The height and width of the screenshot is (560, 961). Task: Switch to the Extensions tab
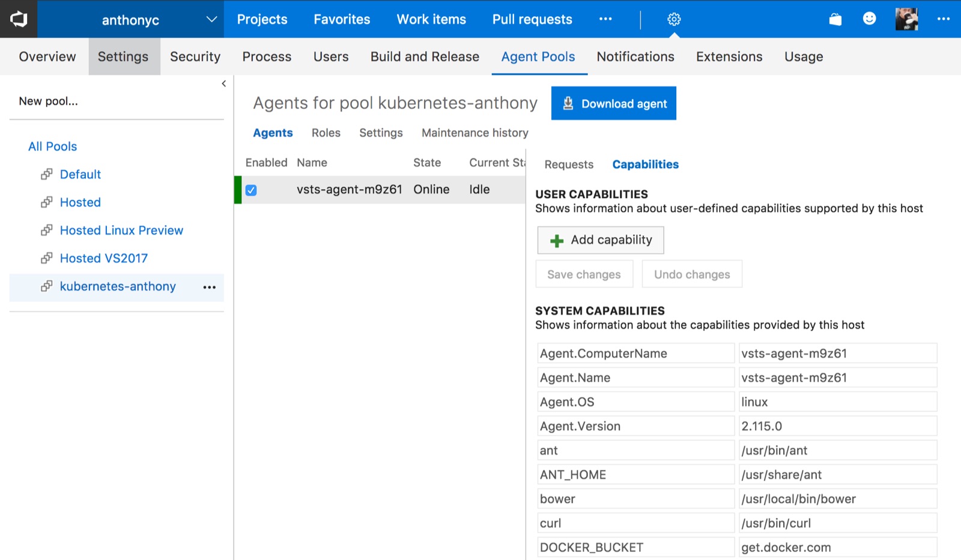click(729, 56)
